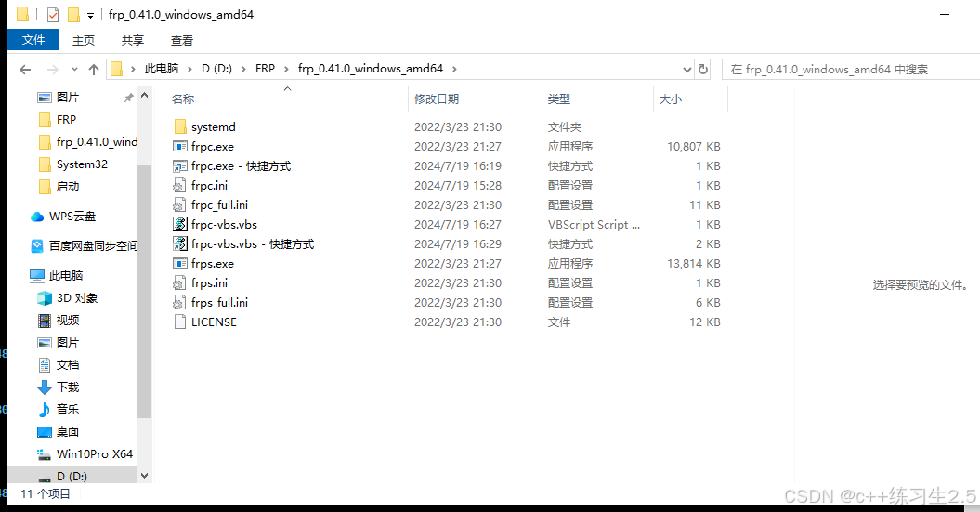980x512 pixels.
Task: Open FRP quick access folder
Action: tap(58, 119)
